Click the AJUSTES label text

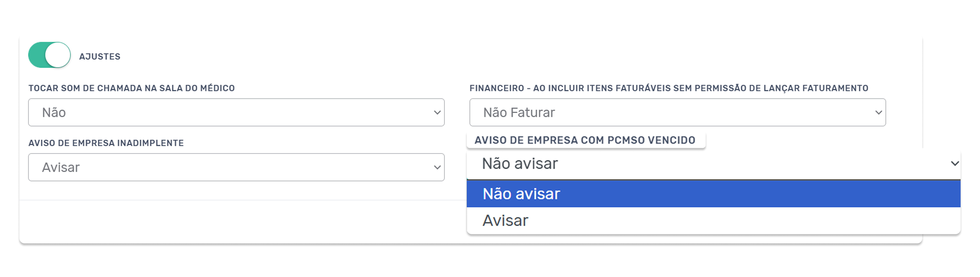[100, 57]
